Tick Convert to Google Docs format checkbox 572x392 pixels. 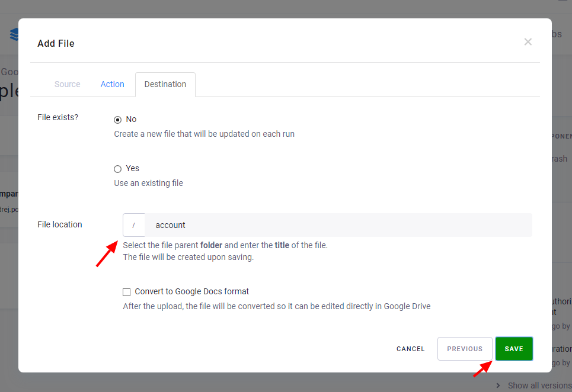[x=127, y=292]
